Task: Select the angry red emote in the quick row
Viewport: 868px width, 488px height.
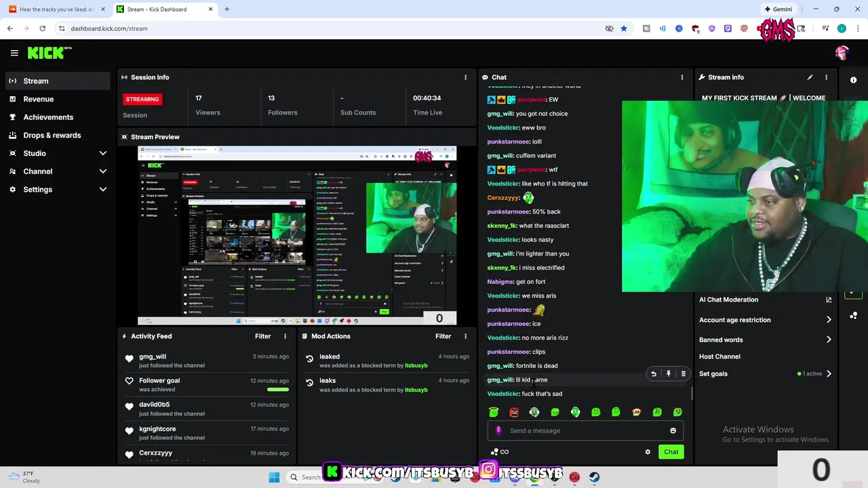Action: (514, 412)
